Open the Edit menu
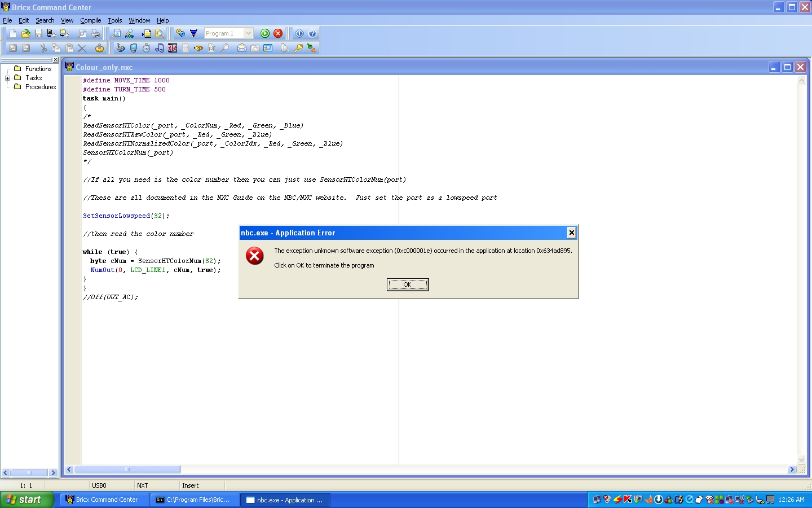 (24, 20)
